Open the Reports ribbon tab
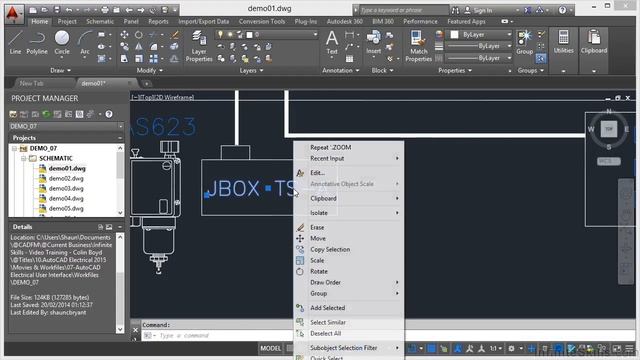640x360 pixels. (x=158, y=21)
